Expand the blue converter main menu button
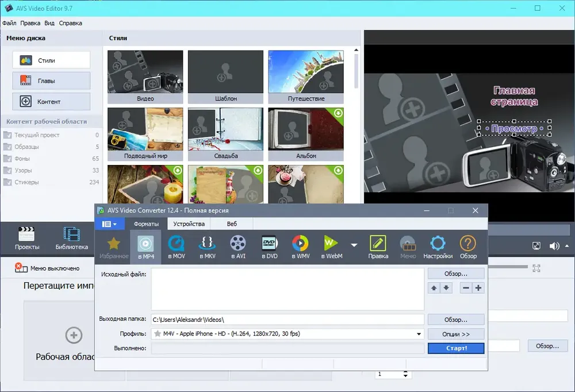Screen dimensions: 575x392 point(110,224)
